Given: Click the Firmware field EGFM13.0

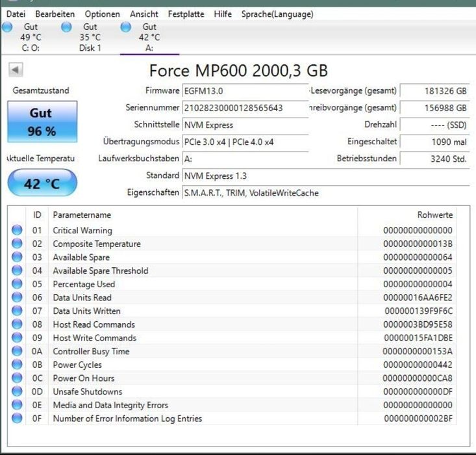Looking at the screenshot, I should point(245,91).
